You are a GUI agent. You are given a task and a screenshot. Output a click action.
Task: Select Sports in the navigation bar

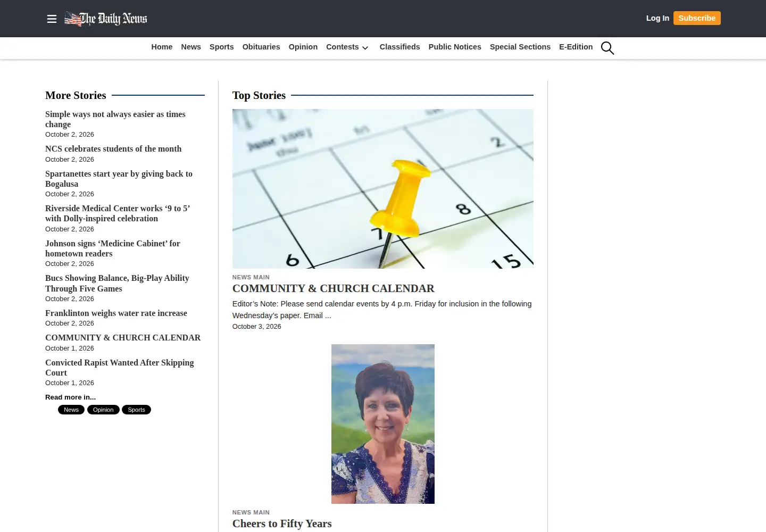[222, 47]
